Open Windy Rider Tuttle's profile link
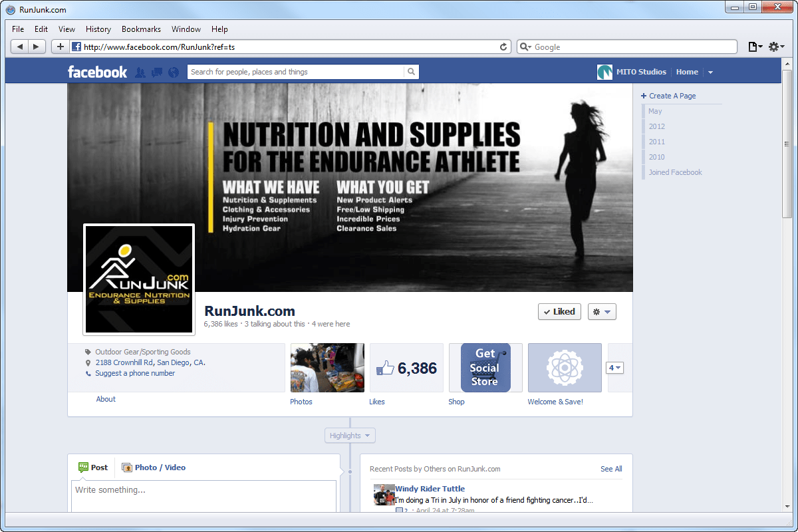The width and height of the screenshot is (798, 532). 430,489
